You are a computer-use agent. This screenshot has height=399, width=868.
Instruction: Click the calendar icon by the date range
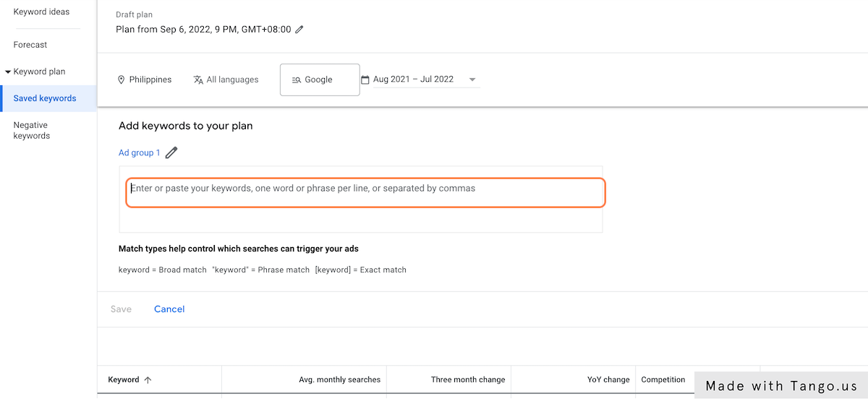click(365, 80)
